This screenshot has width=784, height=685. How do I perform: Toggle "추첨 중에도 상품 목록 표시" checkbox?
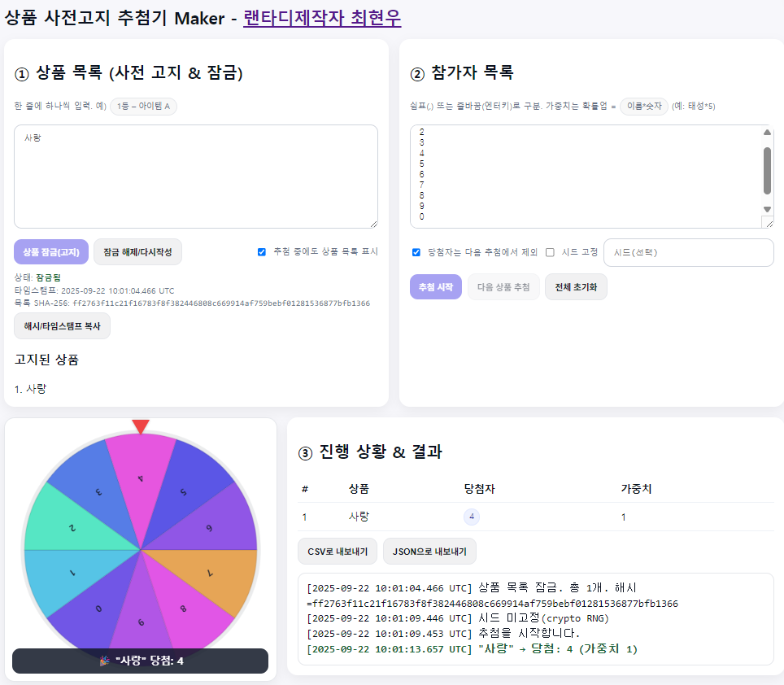coord(262,252)
